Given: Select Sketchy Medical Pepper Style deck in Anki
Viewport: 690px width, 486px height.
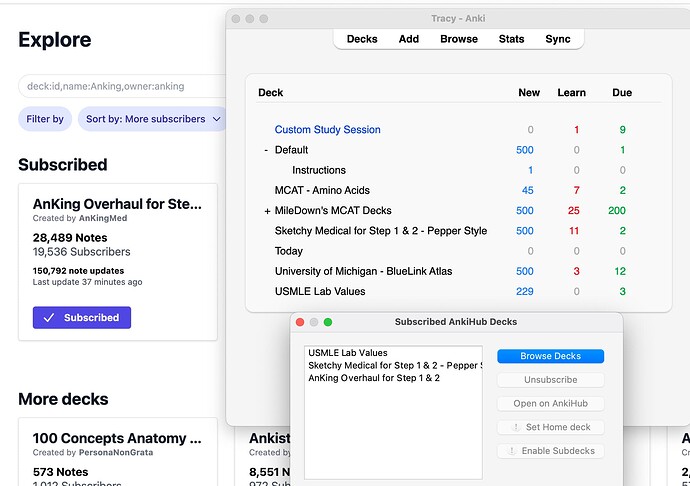Looking at the screenshot, I should [x=381, y=231].
